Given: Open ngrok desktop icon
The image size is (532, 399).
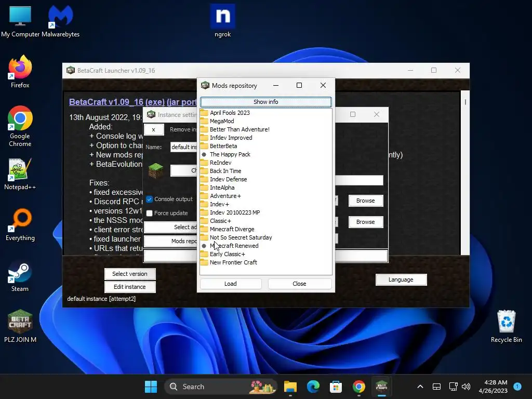Looking at the screenshot, I should [222, 21].
